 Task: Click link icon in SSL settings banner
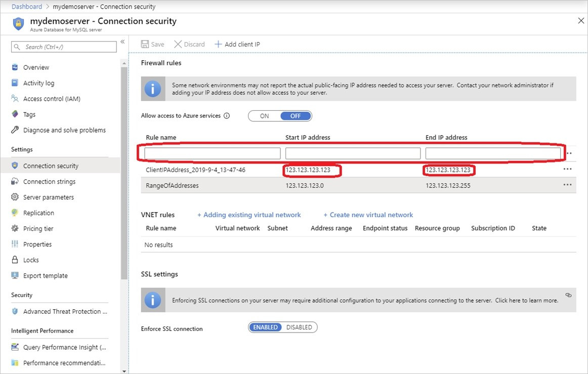coord(568,295)
